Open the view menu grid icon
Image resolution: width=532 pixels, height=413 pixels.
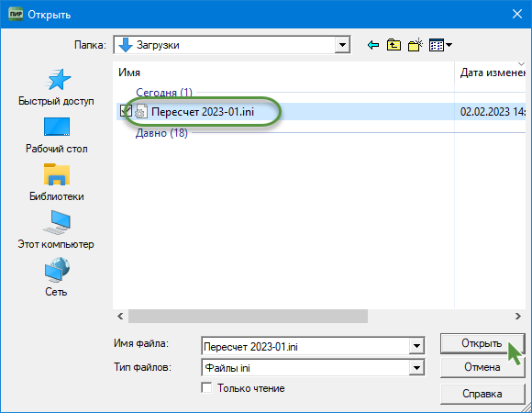(x=440, y=45)
